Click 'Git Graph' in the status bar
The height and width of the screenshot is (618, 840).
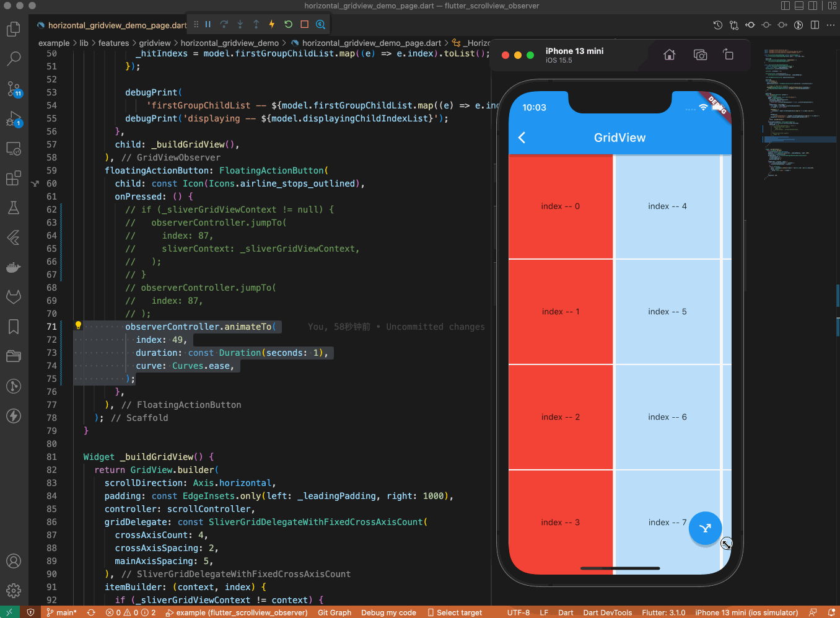[x=335, y=612]
